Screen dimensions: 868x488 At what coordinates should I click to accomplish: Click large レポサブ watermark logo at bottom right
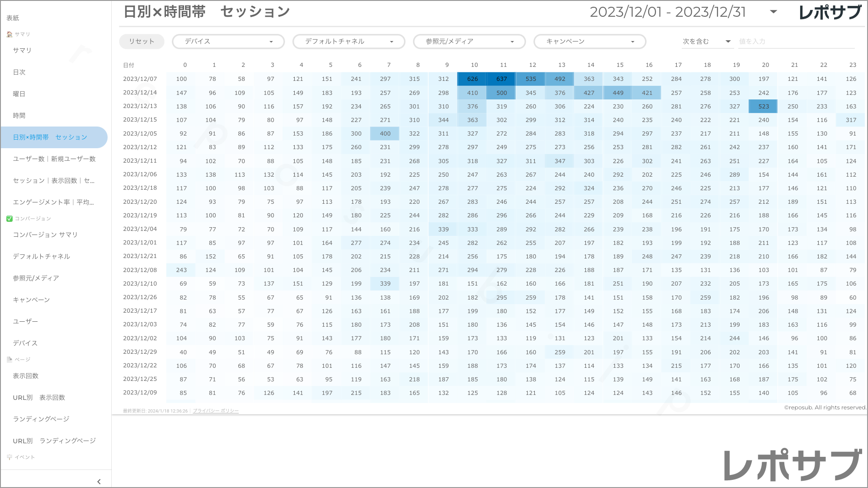793,465
